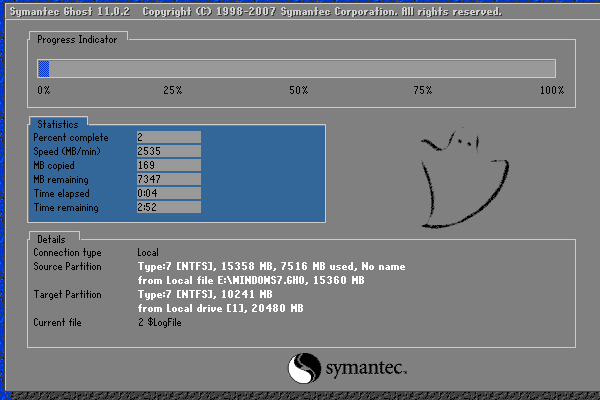Select the Progress Indicator panel label
This screenshot has height=400, width=600.
77,39
